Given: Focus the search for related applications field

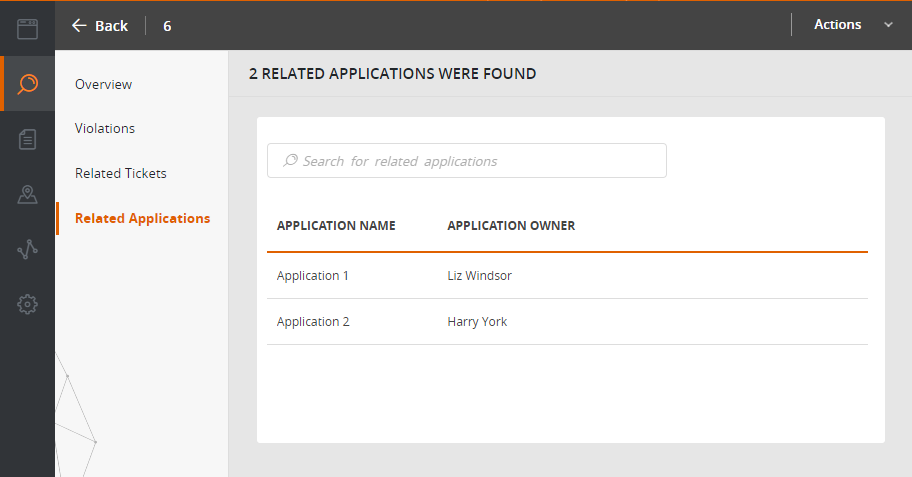Looking at the screenshot, I should pos(466,161).
